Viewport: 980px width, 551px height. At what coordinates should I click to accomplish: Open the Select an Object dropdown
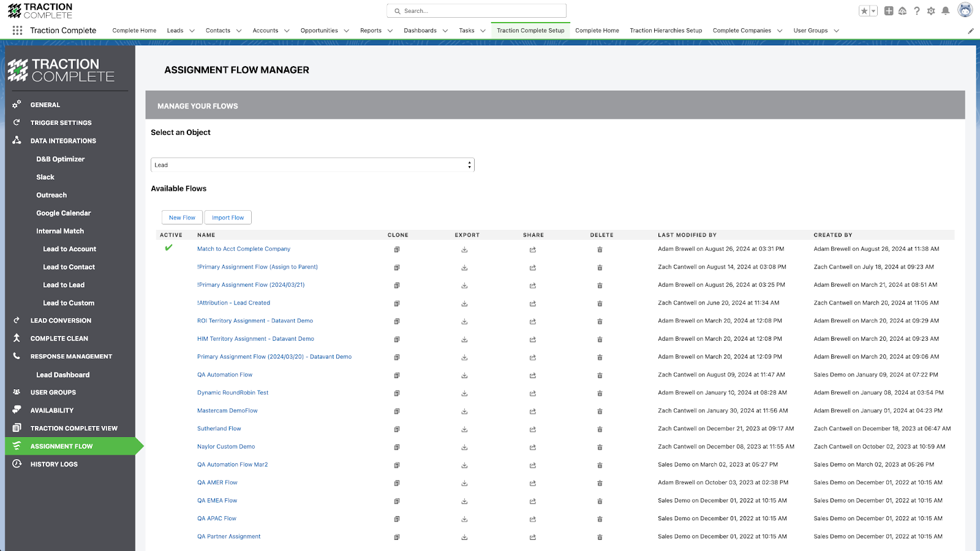[x=312, y=165]
